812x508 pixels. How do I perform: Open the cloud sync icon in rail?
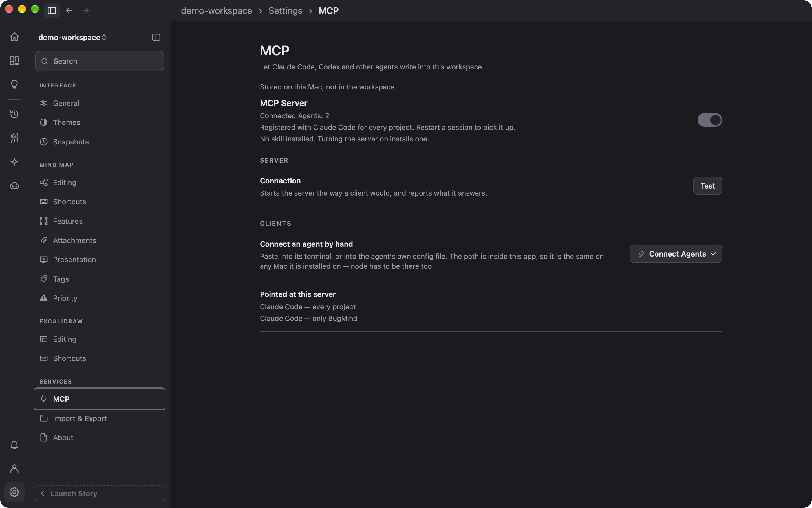(14, 186)
